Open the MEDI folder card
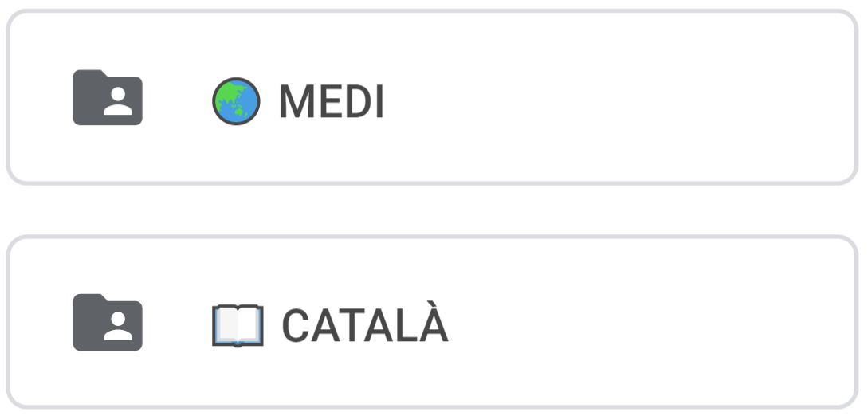868x420 pixels. pos(432,98)
